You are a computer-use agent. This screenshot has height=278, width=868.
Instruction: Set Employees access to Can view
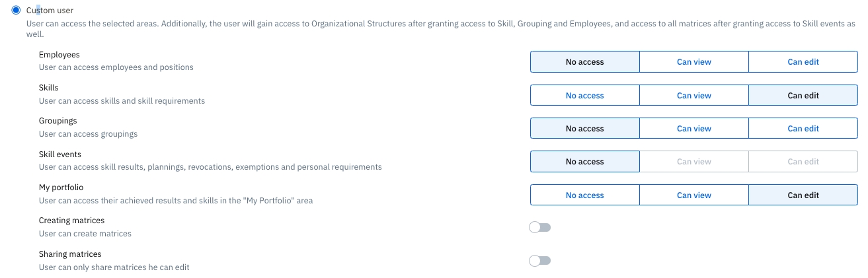point(693,62)
